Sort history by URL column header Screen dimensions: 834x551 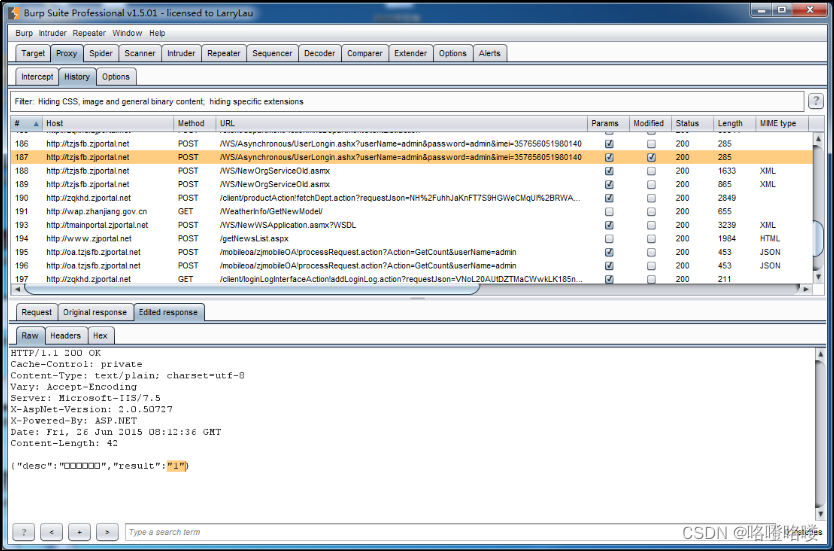click(401, 123)
